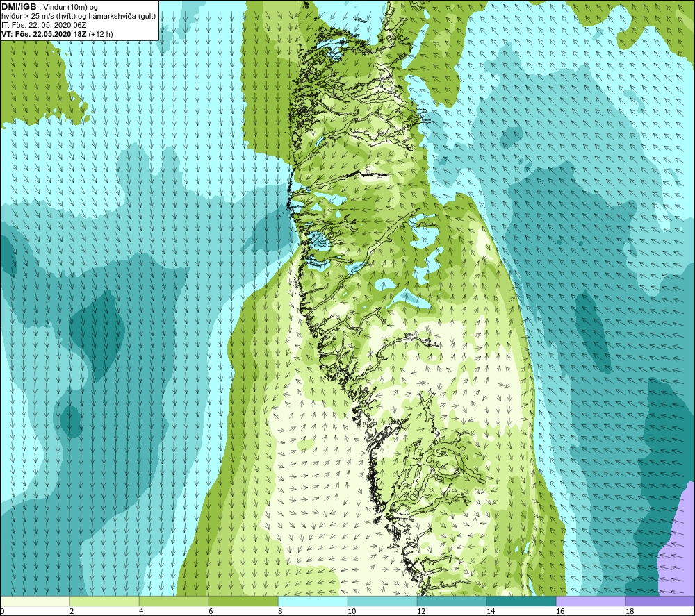This screenshot has width=695, height=616.
Task: Click the 'DMI/IGB : Vindur (10m) og' title text
Action: pyautogui.click(x=49, y=7)
